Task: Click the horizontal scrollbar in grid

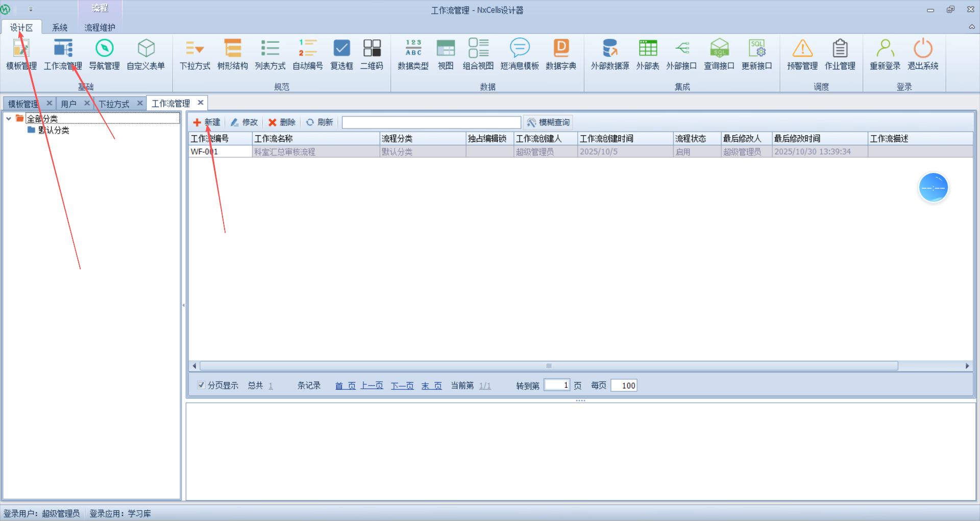Action: click(549, 366)
